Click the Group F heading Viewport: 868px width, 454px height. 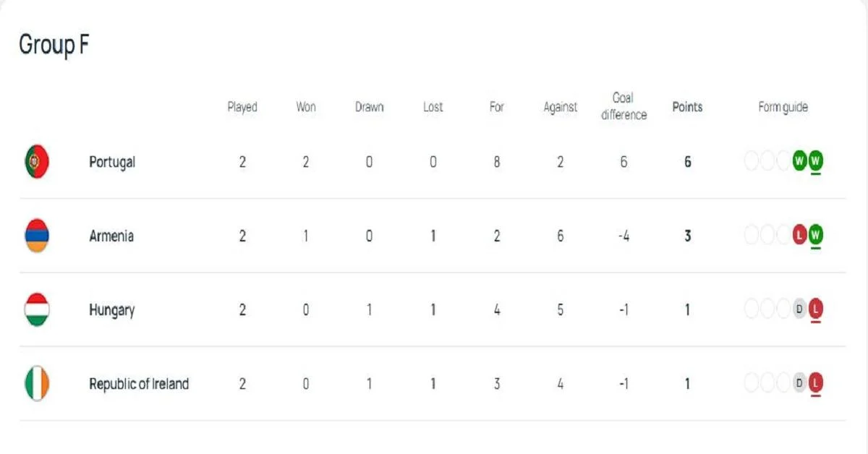coord(54,45)
